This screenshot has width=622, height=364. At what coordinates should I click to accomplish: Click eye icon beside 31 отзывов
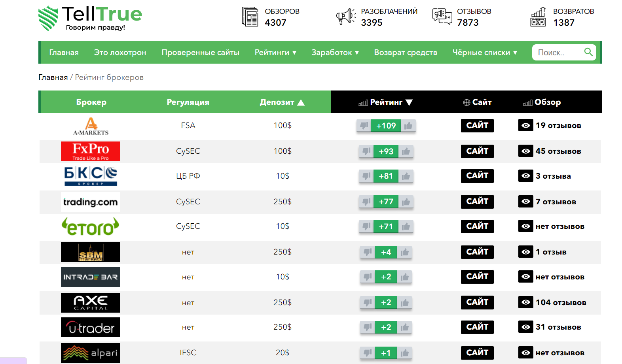[x=525, y=327]
